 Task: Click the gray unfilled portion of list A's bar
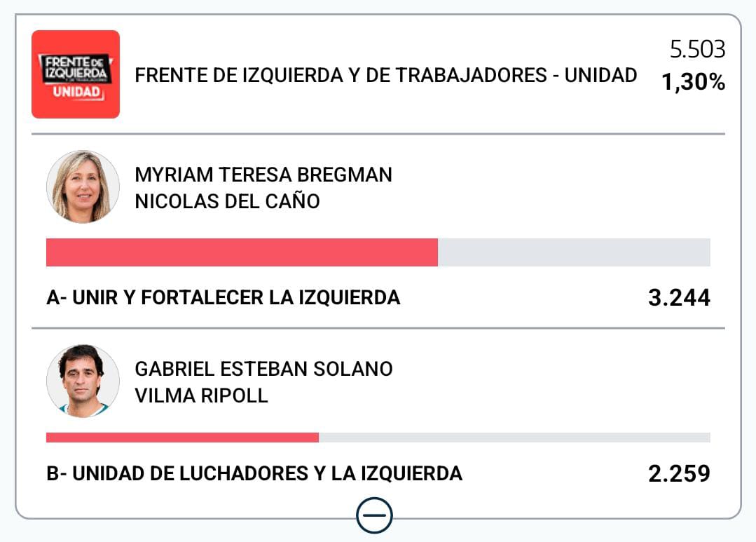tap(574, 252)
